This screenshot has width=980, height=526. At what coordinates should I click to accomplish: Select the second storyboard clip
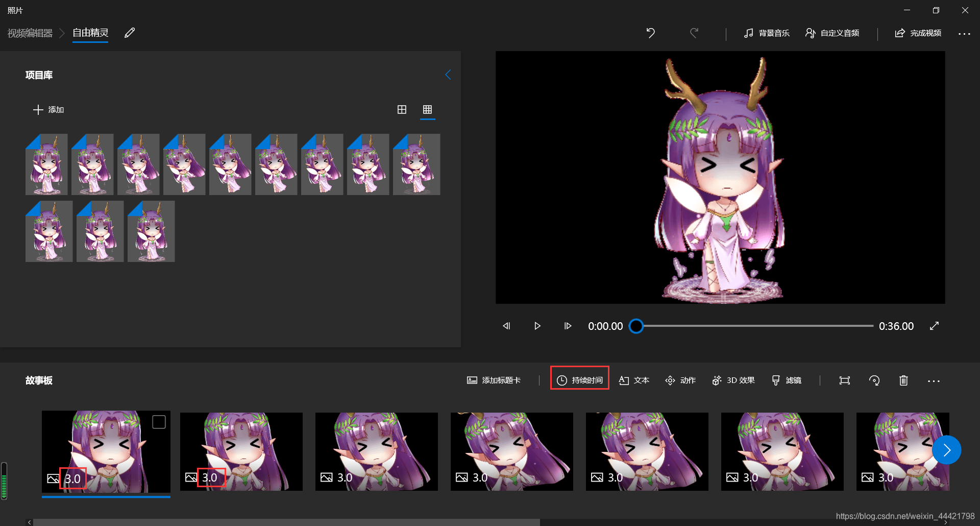coord(241,451)
